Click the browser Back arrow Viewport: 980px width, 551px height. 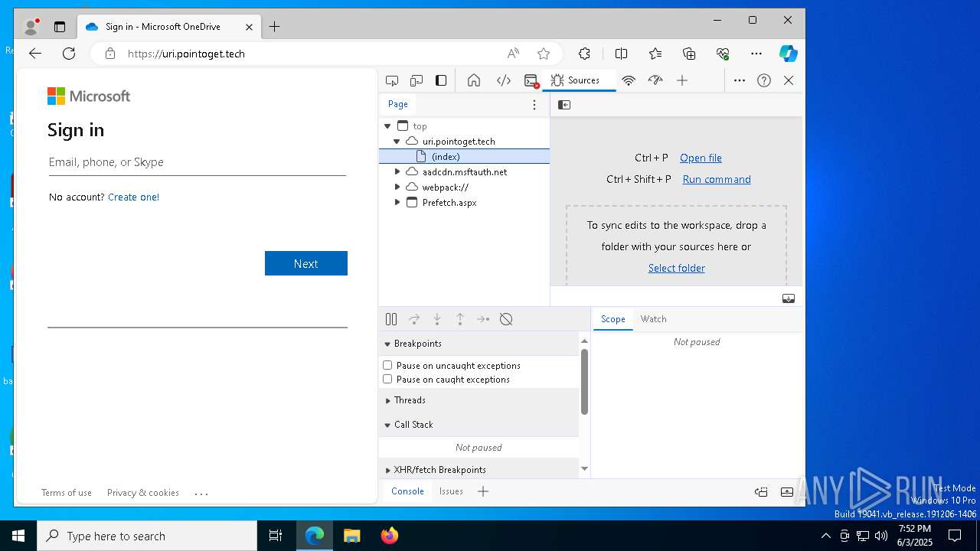(35, 54)
